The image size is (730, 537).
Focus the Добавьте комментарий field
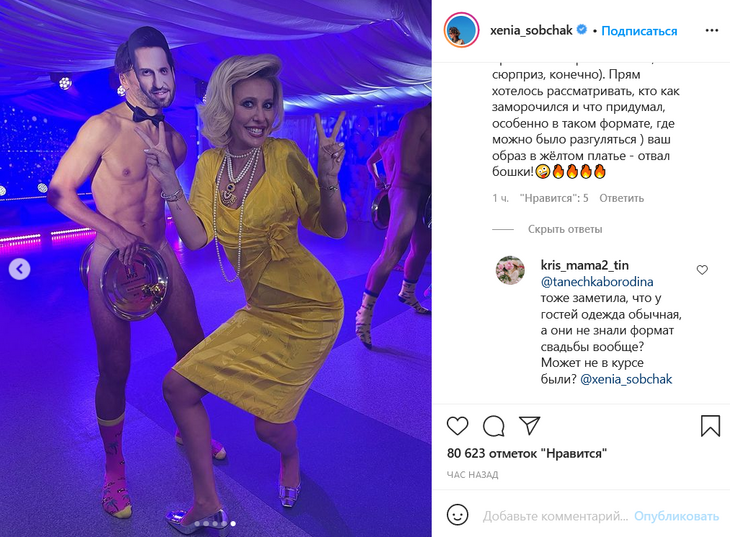click(555, 516)
